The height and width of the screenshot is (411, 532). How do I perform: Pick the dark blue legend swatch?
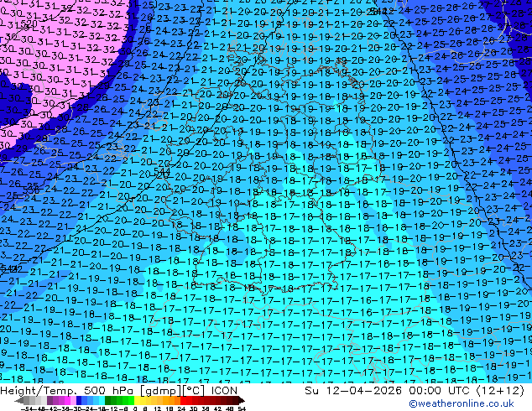pos(79,401)
